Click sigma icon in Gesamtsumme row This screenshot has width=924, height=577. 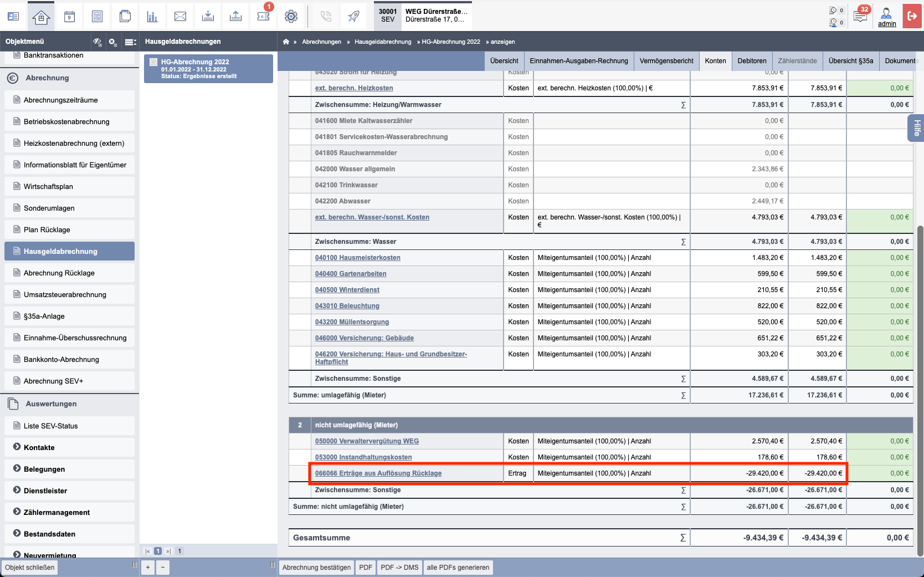682,538
